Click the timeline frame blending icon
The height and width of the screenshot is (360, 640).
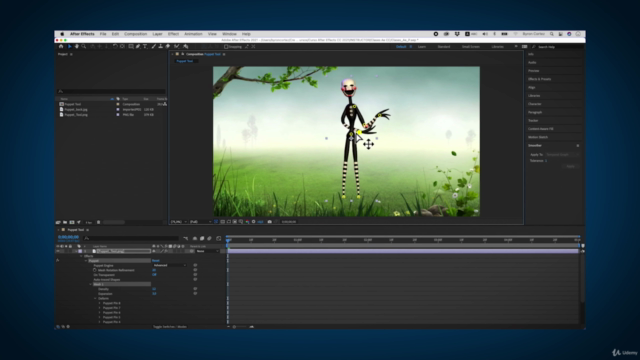202,238
